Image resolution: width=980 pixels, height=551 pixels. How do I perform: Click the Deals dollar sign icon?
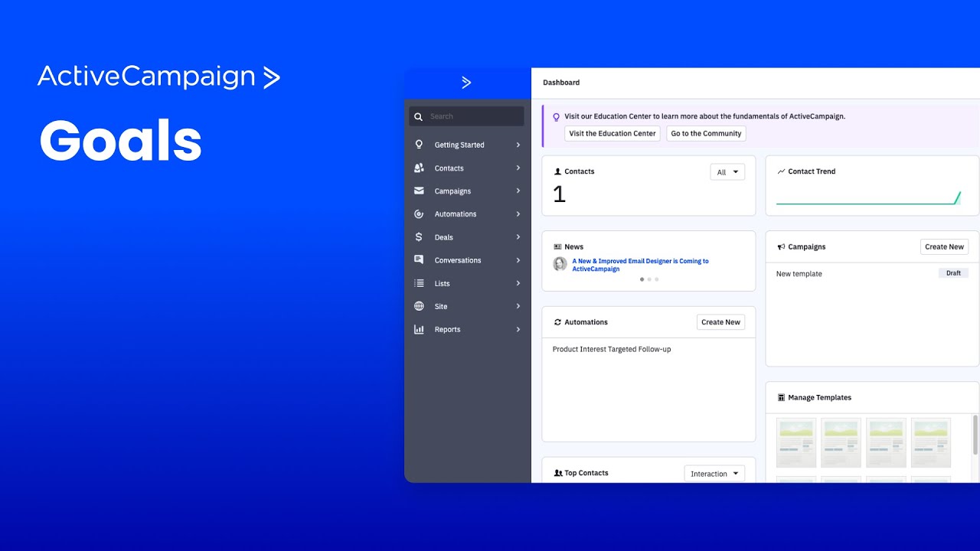419,237
